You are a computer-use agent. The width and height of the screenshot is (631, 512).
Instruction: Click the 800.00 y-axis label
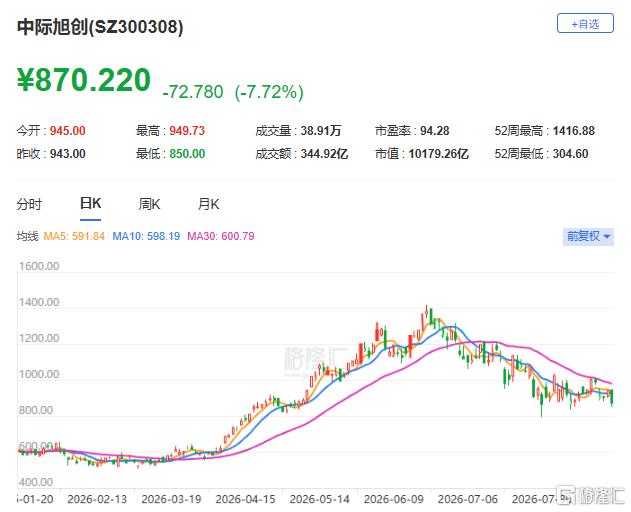36,410
